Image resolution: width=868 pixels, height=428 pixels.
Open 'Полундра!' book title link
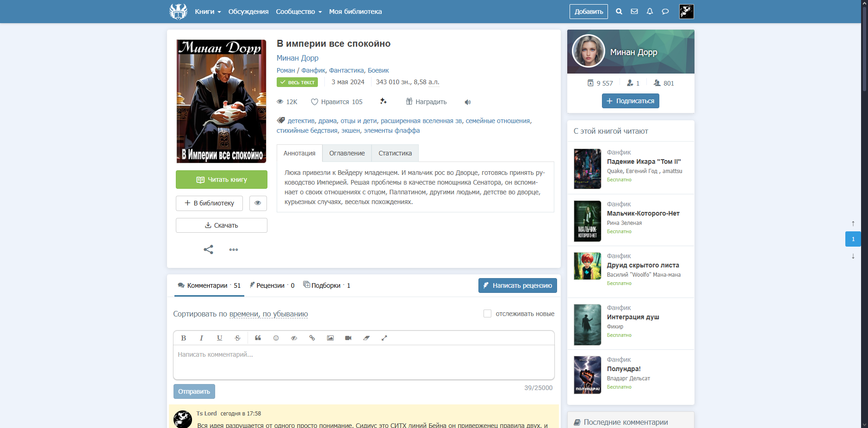click(x=624, y=369)
